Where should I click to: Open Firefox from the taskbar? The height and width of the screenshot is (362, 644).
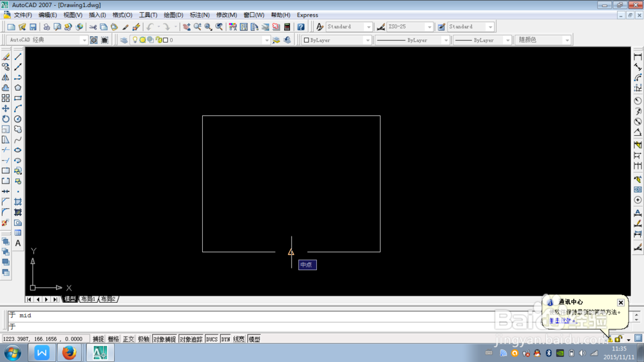69,353
